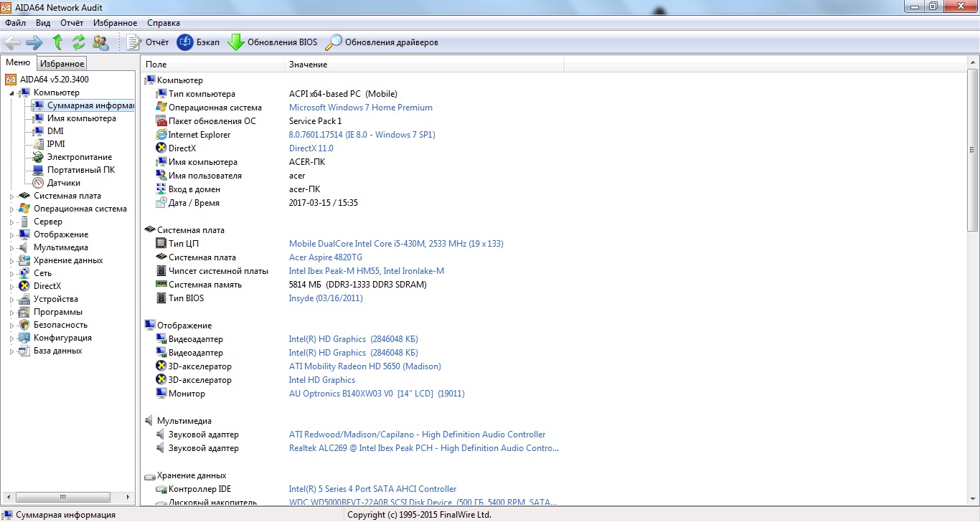Click the users management toolbar icon
The height and width of the screenshot is (522, 980).
click(101, 42)
